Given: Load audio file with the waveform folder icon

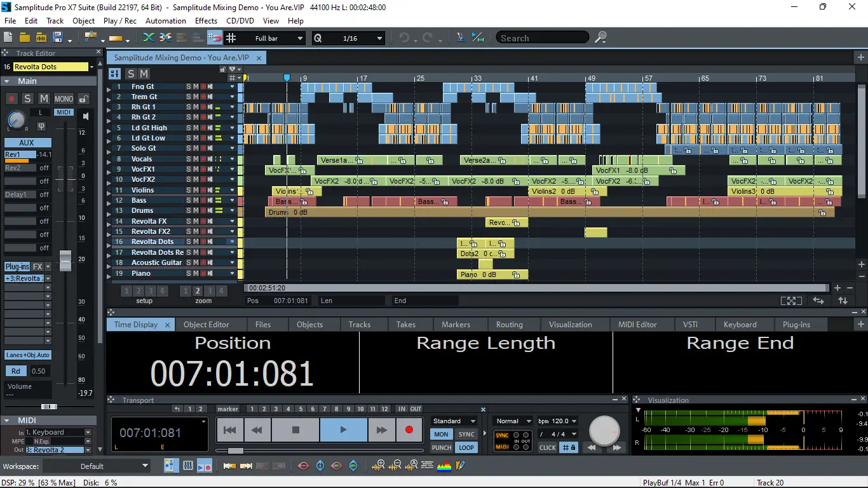Looking at the screenshot, I should coord(41,38).
